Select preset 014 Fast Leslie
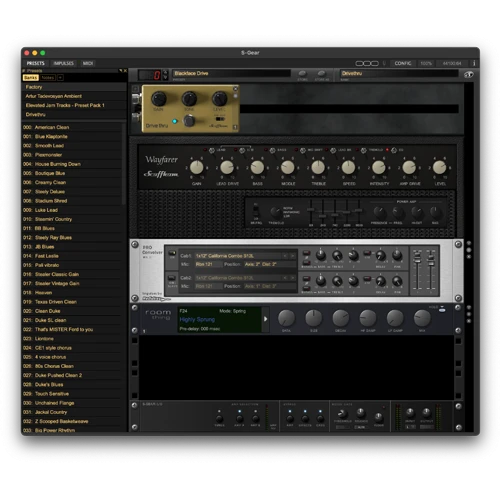The height and width of the screenshot is (500, 500). [x=72, y=256]
